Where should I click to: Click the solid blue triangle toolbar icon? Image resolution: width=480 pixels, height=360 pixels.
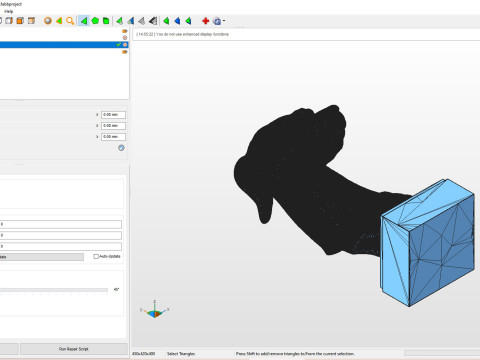tap(177, 21)
